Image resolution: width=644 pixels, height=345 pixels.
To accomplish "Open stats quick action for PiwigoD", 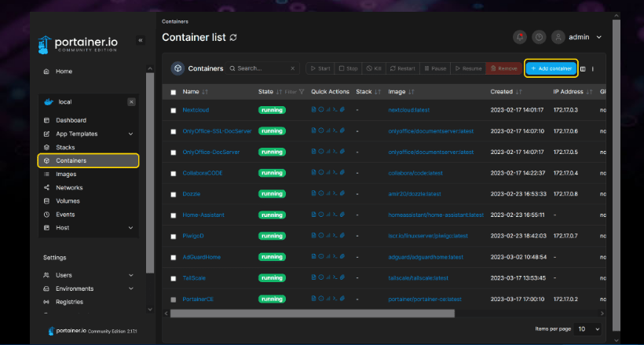I will coord(327,236).
